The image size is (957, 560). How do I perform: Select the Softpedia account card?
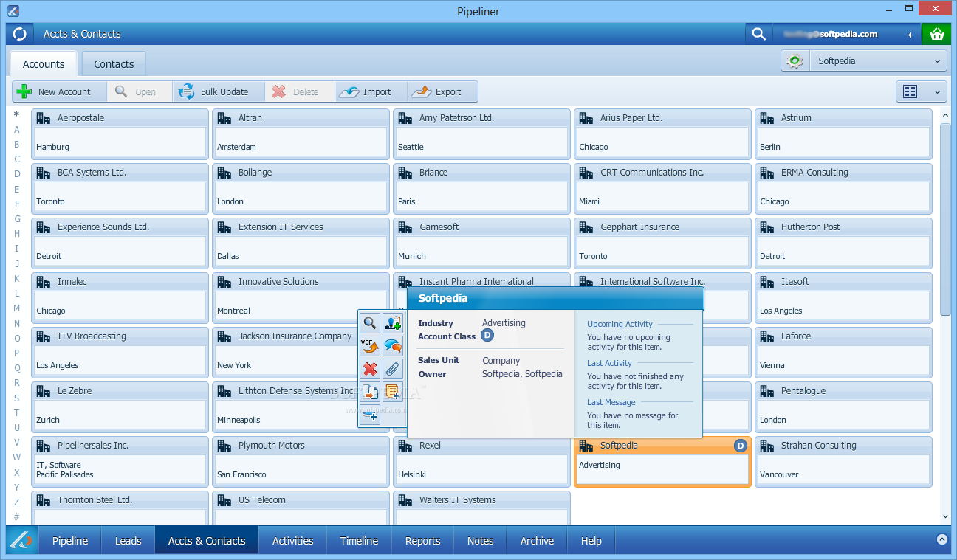tap(662, 461)
